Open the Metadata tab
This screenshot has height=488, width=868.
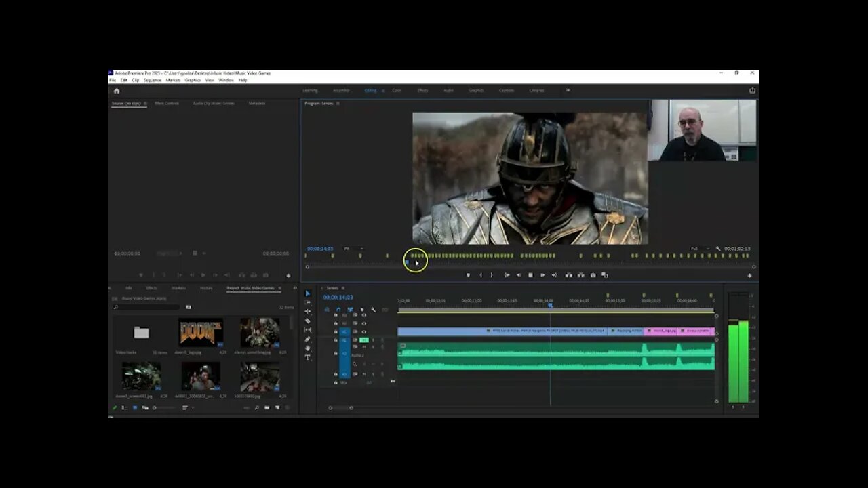pyautogui.click(x=257, y=103)
